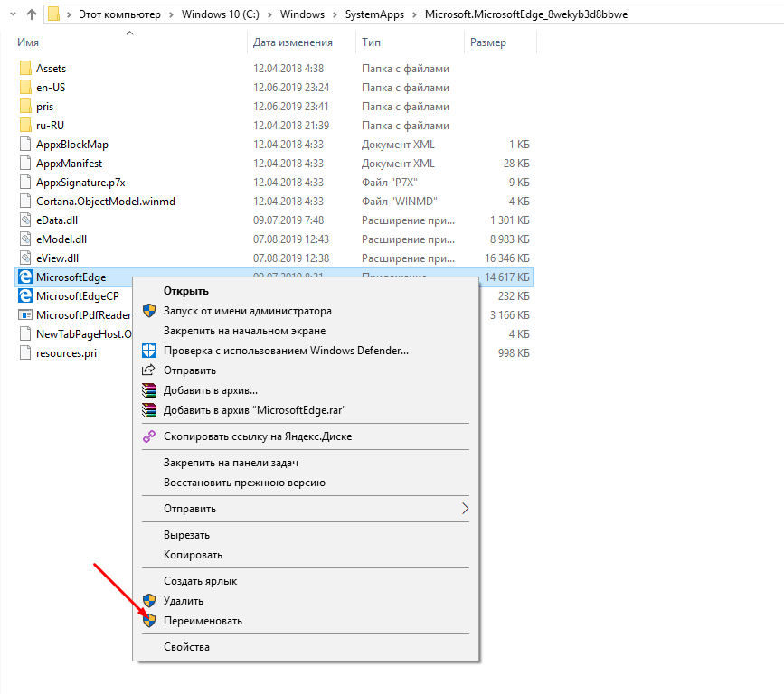Select the Cortana.ObjectModel.winmd file name
The height and width of the screenshot is (694, 784).
click(x=106, y=202)
